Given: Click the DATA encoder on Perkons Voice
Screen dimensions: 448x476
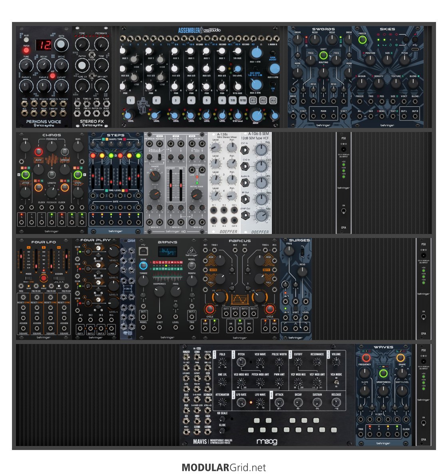Looking at the screenshot, I should (x=61, y=44).
